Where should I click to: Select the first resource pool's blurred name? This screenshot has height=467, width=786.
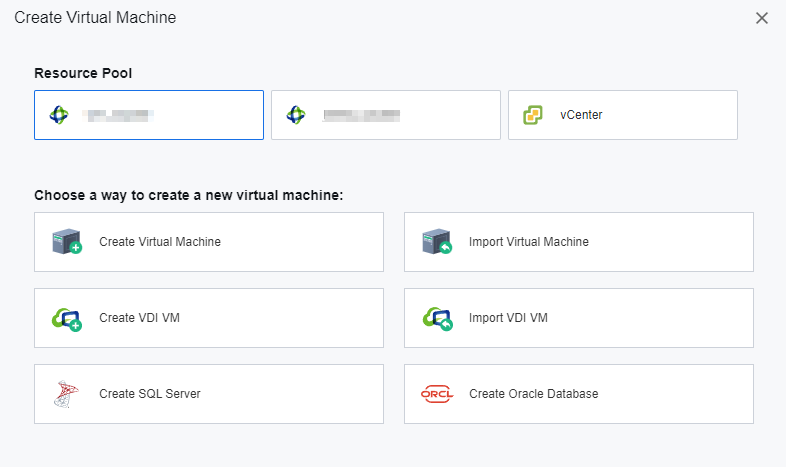(x=118, y=115)
